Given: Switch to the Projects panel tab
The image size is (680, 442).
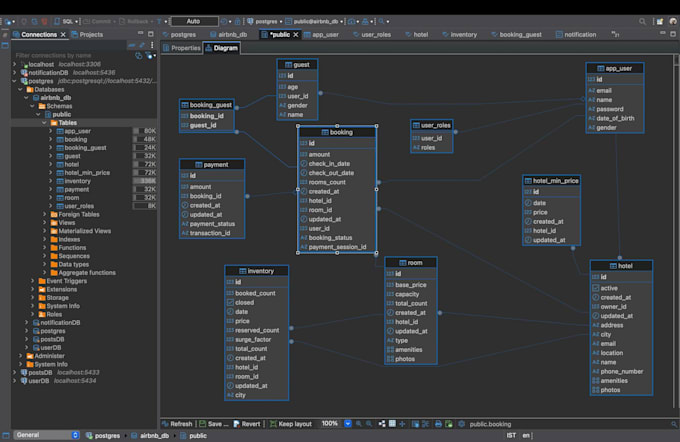Looking at the screenshot, I should click(87, 34).
